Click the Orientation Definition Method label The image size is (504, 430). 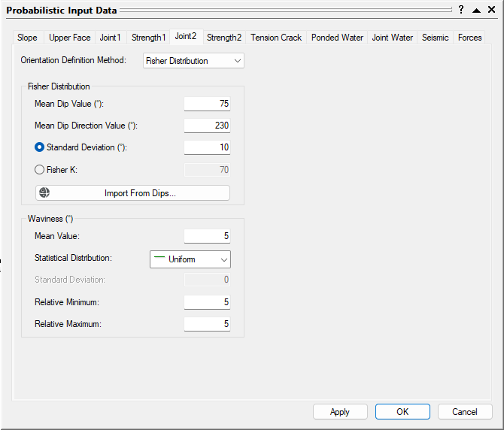tap(73, 60)
